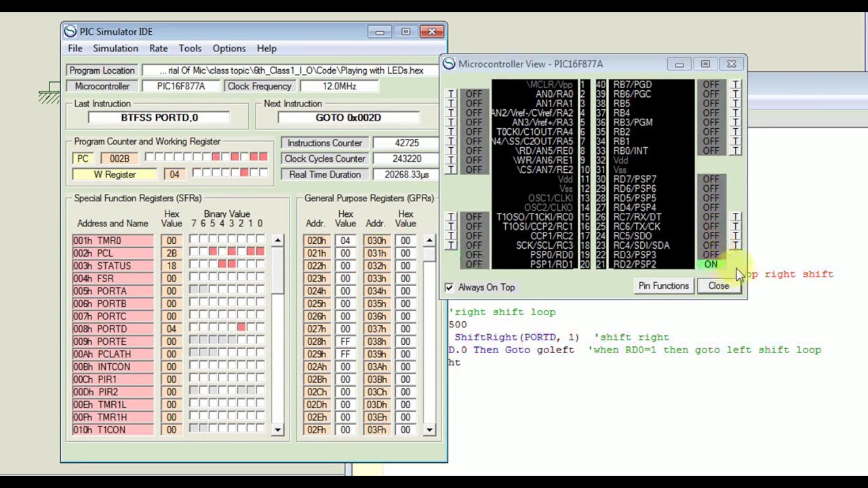
Task: Click the OFF state of pin RD7/PSP7
Action: point(711,180)
